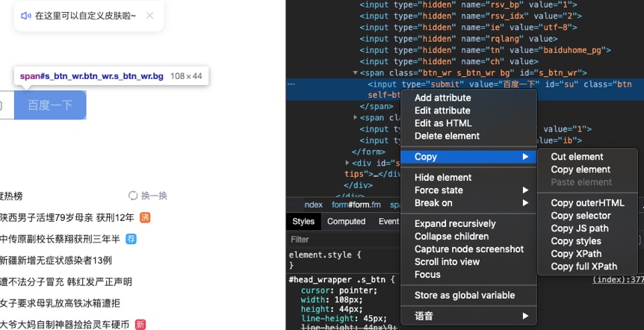Click the cursor: pointer declaration
The height and width of the screenshot is (330, 644).
coord(339,290)
